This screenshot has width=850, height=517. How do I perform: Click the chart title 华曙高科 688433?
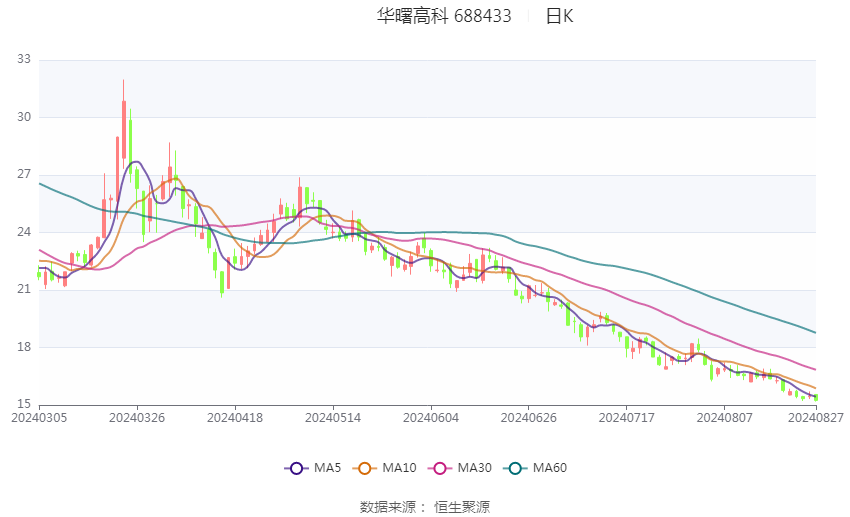(x=444, y=16)
